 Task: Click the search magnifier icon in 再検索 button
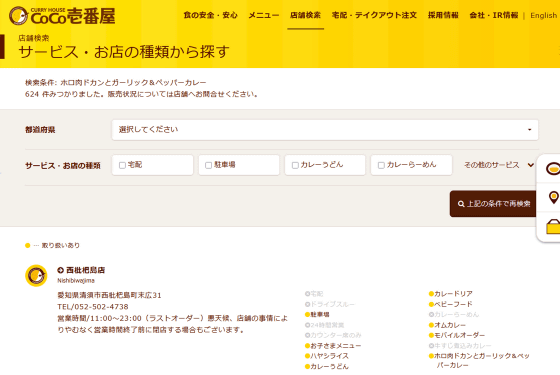[461, 204]
